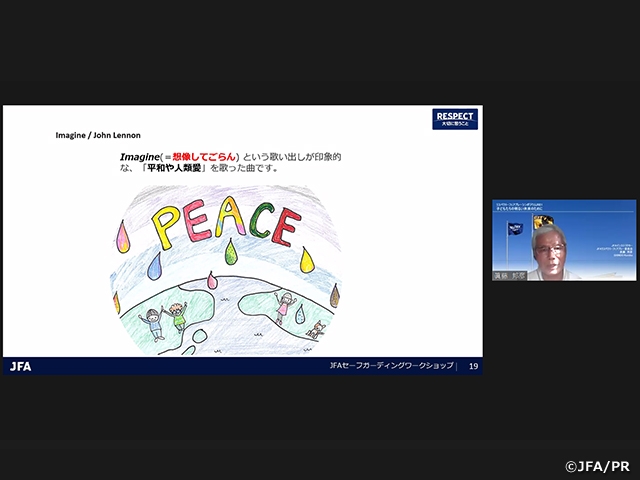
Task: Click the blue flag in speaker background
Action: (x=514, y=228)
